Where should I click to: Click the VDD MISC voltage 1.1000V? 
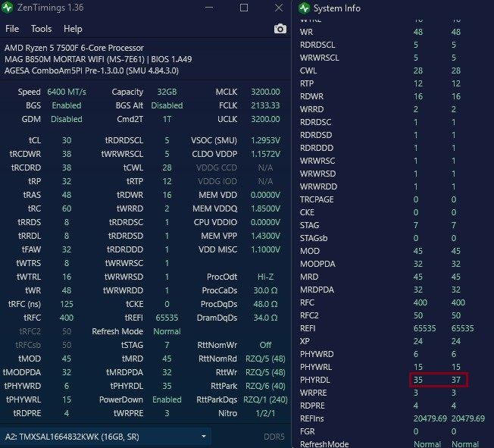(265, 249)
